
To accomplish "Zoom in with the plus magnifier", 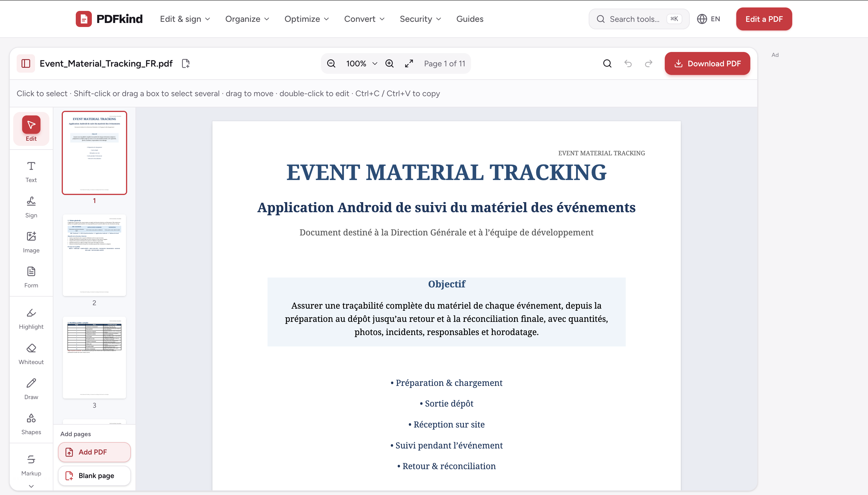I will [x=390, y=63].
